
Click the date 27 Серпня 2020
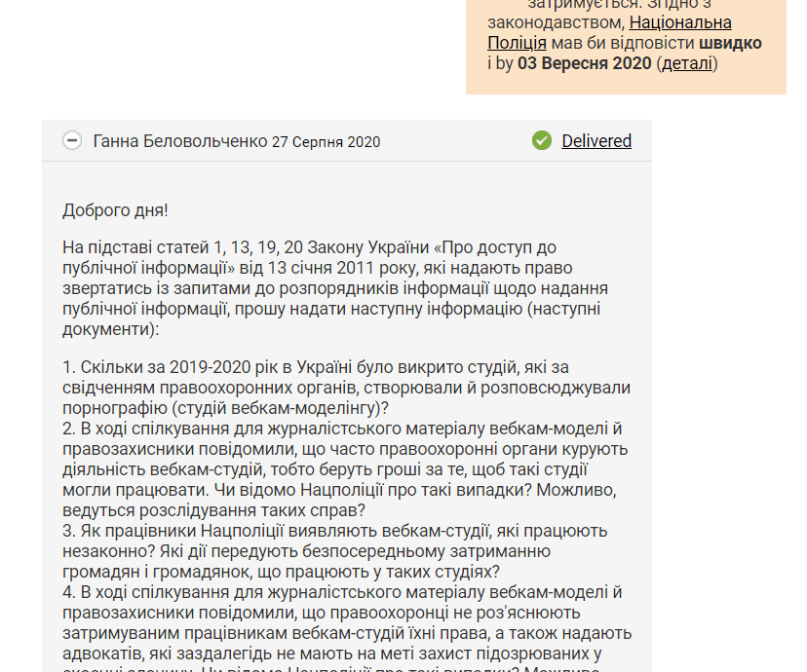(x=326, y=142)
